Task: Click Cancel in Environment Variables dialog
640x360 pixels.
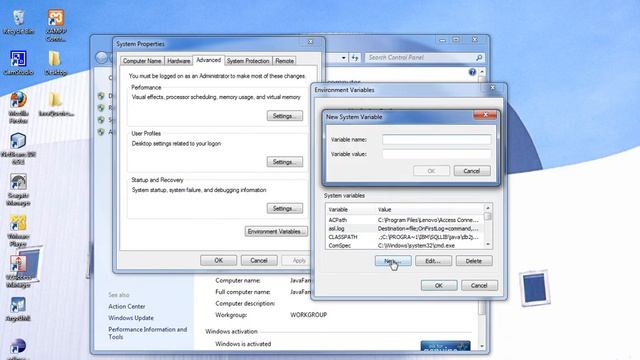Action: click(x=479, y=285)
